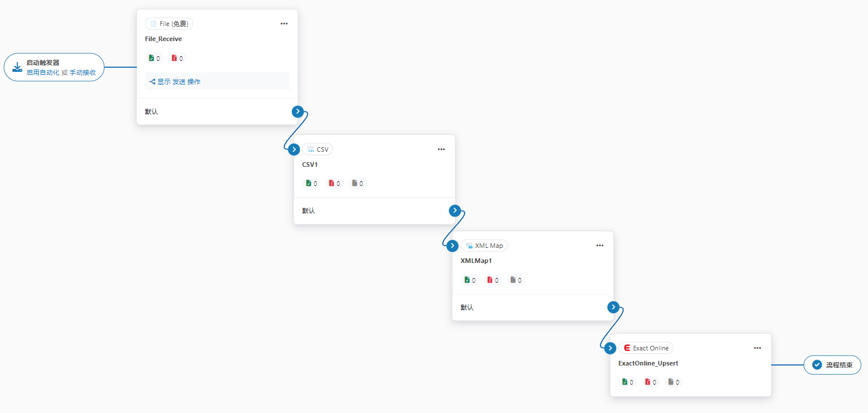Screen dimensions: 868x413
Task: Click XMLMap1 gray pending file count
Action: [513, 280]
